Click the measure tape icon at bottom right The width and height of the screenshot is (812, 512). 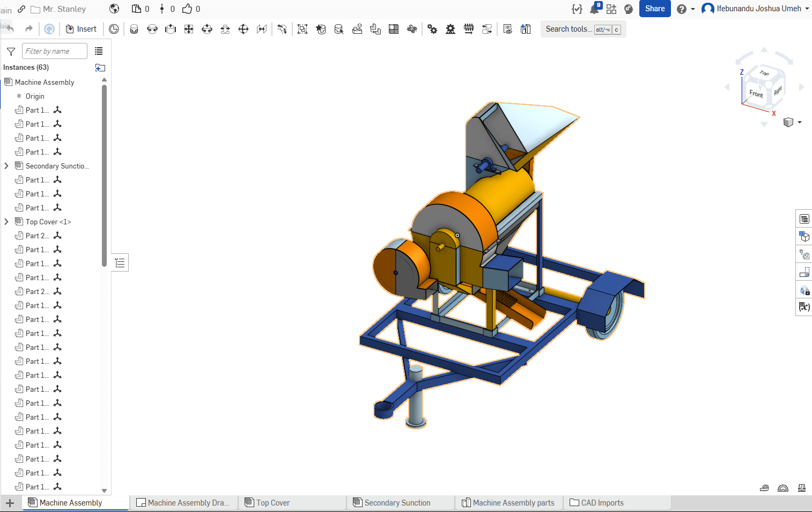(x=764, y=488)
